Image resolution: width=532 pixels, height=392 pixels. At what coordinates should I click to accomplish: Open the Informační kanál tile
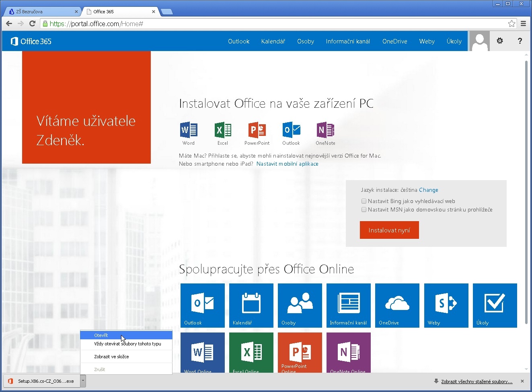(349, 306)
